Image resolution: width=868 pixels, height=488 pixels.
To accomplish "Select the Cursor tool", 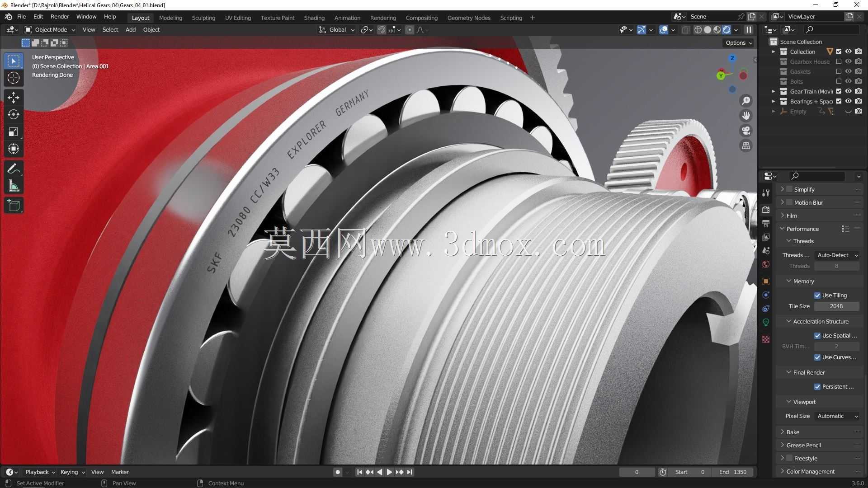I will (14, 78).
